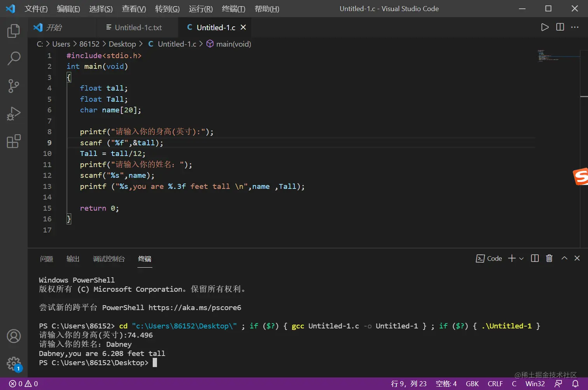
Task: Open the Accounts menu
Action: 14,336
